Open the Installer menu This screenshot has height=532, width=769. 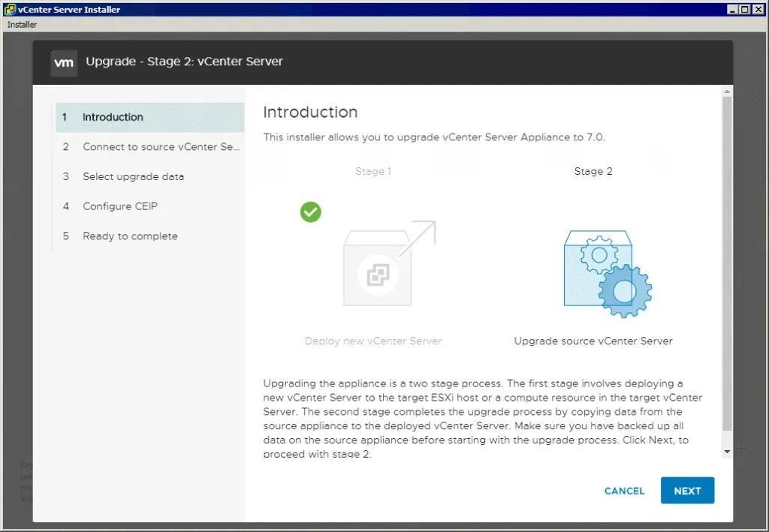[x=21, y=24]
